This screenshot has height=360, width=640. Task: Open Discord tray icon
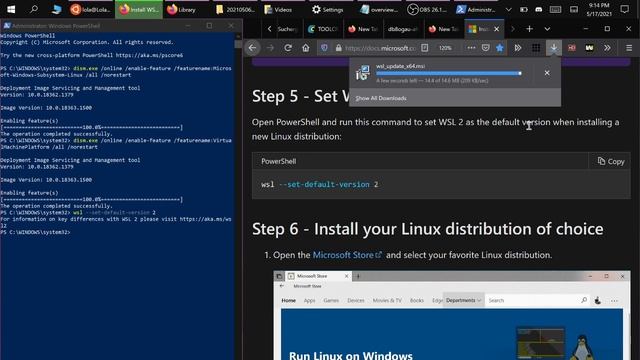pos(539,9)
